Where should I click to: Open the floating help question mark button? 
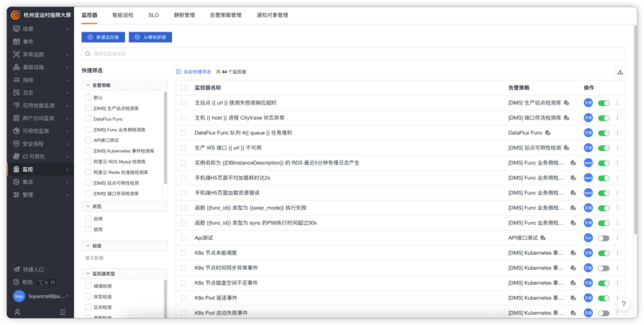623,304
